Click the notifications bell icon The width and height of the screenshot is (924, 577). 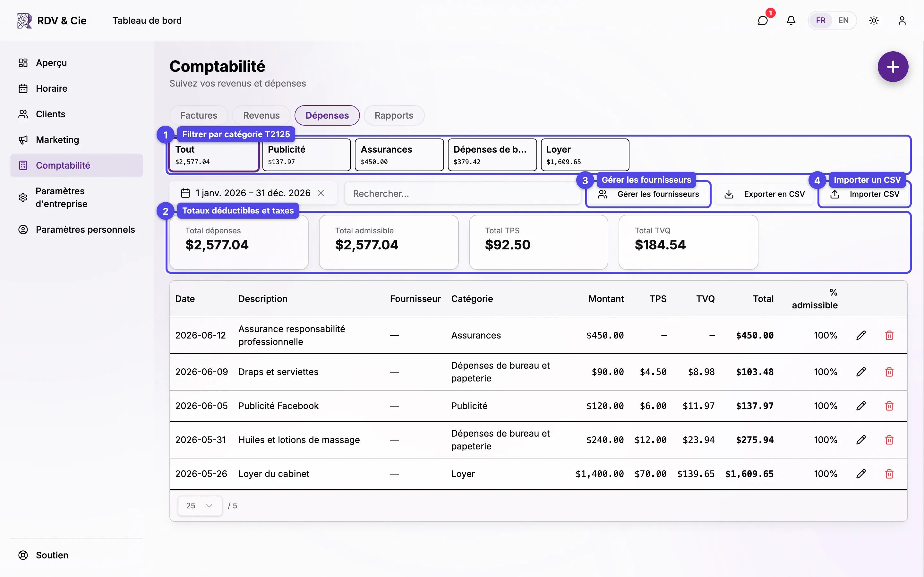tap(791, 21)
